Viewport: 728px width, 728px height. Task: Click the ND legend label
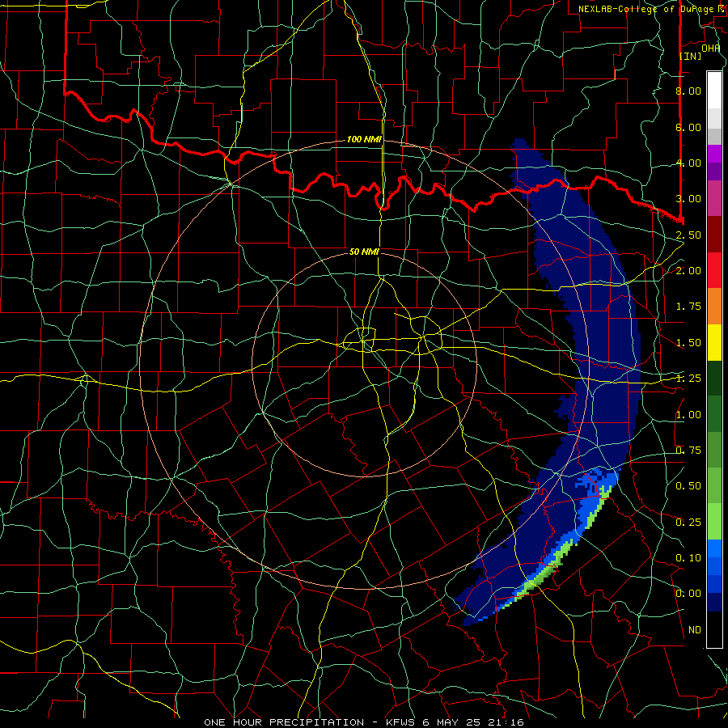point(695,630)
